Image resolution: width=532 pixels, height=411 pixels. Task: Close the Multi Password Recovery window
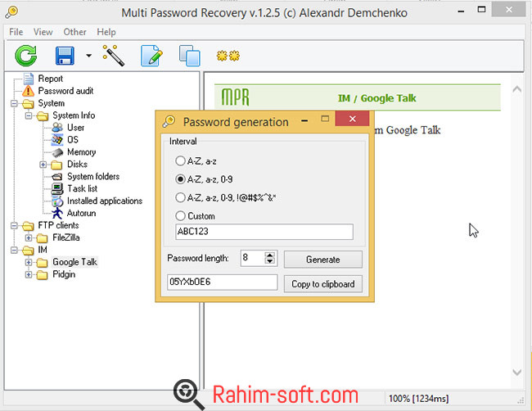pos(508,10)
